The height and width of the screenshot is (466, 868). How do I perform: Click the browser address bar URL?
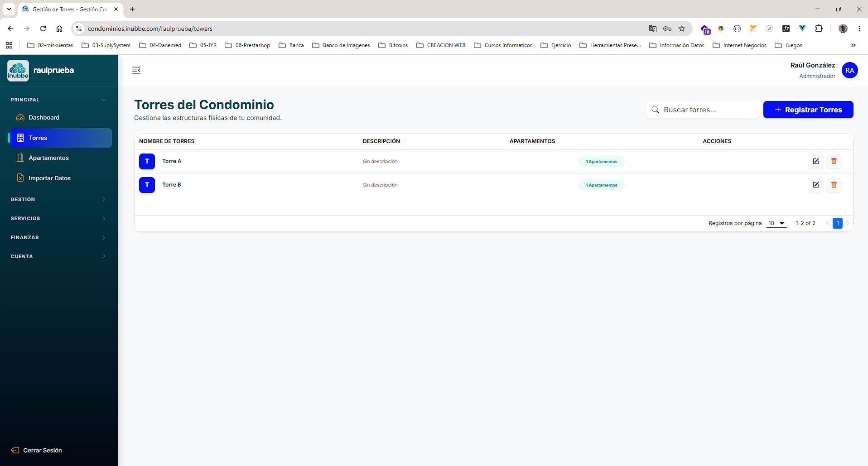pos(150,29)
